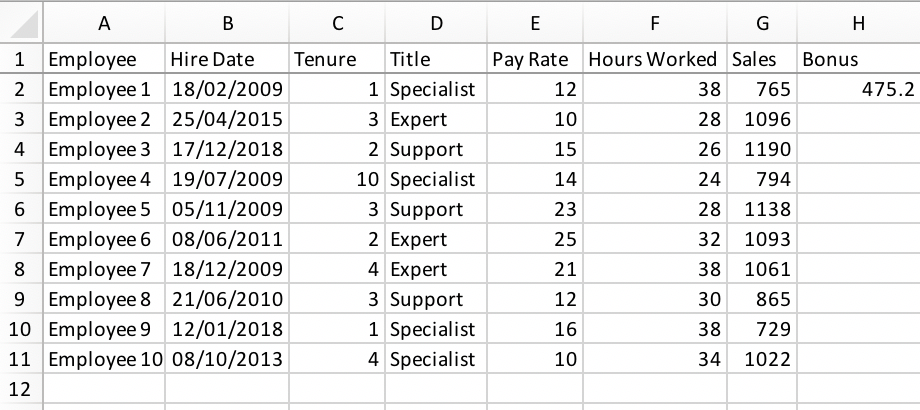Select row 2 header
The height and width of the screenshot is (410, 920).
pos(21,89)
